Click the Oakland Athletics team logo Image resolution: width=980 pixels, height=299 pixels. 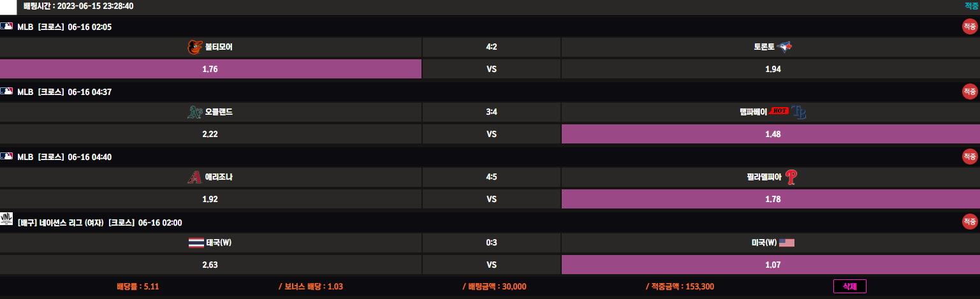pos(194,112)
